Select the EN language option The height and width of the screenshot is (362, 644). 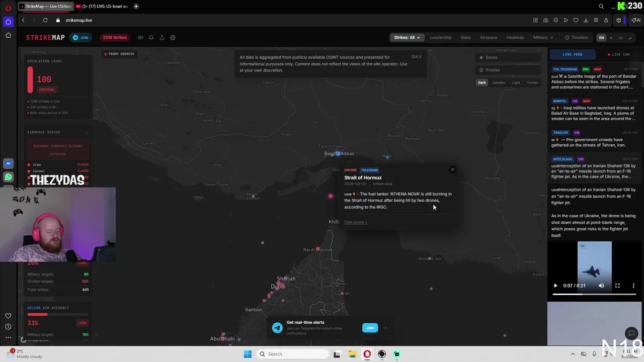click(601, 38)
